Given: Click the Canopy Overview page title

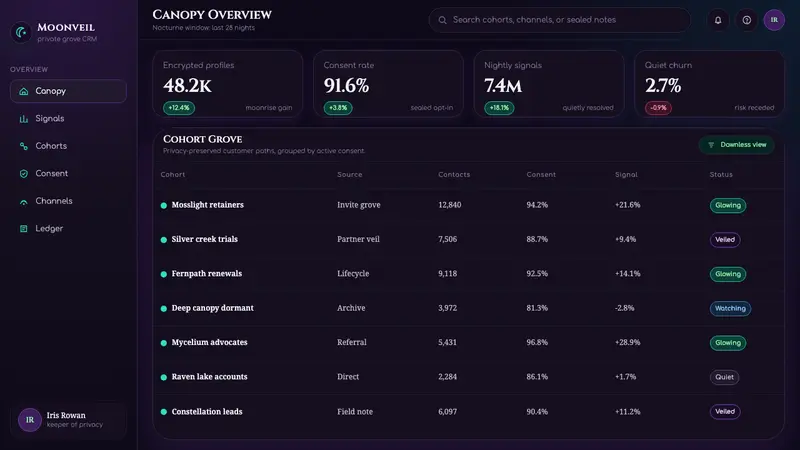Looking at the screenshot, I should pyautogui.click(x=212, y=15).
